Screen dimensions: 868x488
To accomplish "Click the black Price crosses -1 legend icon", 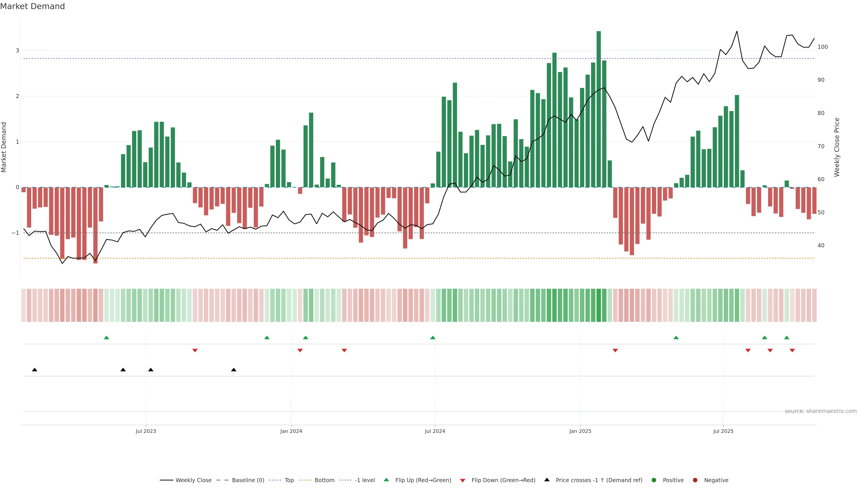I will coord(547,480).
